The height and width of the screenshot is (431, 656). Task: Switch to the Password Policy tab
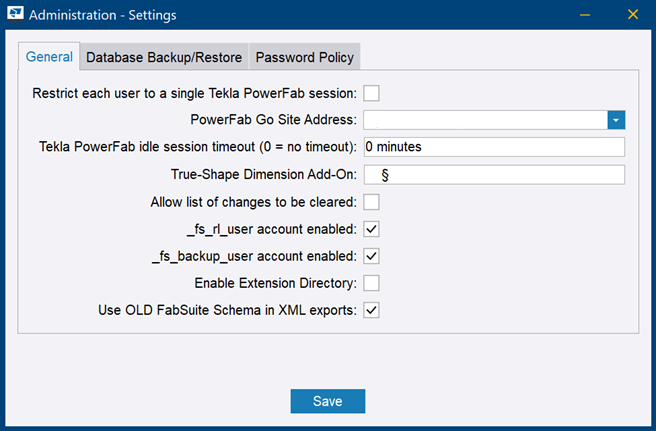[304, 57]
